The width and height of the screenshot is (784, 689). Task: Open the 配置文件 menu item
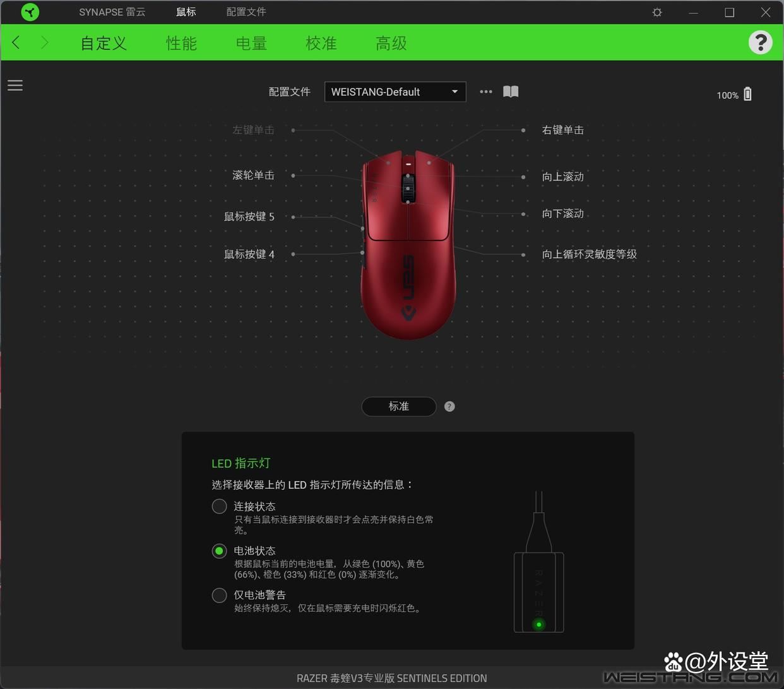point(246,12)
